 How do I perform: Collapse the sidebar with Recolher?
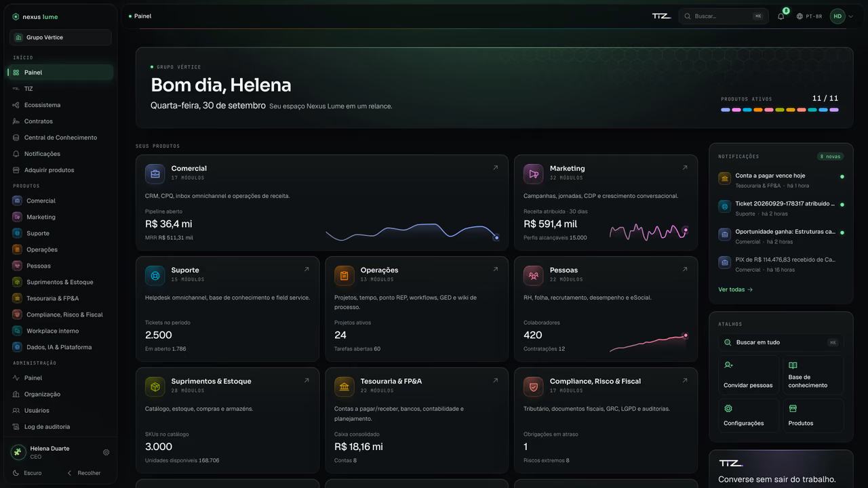click(83, 473)
